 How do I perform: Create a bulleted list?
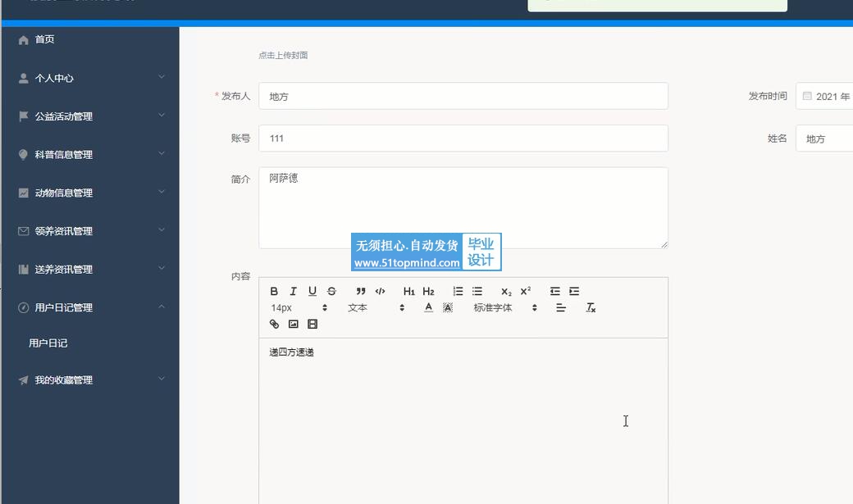pos(477,292)
